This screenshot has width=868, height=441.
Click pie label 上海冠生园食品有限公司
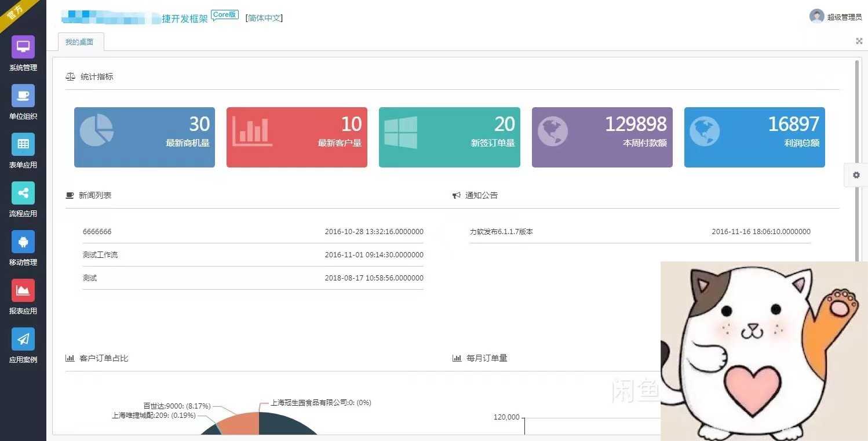coord(321,402)
